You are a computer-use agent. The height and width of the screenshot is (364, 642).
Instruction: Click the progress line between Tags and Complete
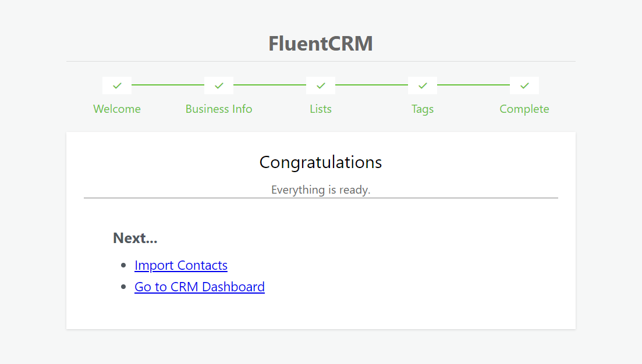(473, 85)
